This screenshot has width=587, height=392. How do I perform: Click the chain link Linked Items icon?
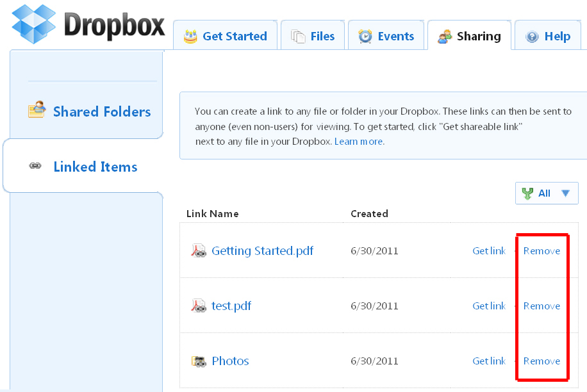pyautogui.click(x=35, y=166)
